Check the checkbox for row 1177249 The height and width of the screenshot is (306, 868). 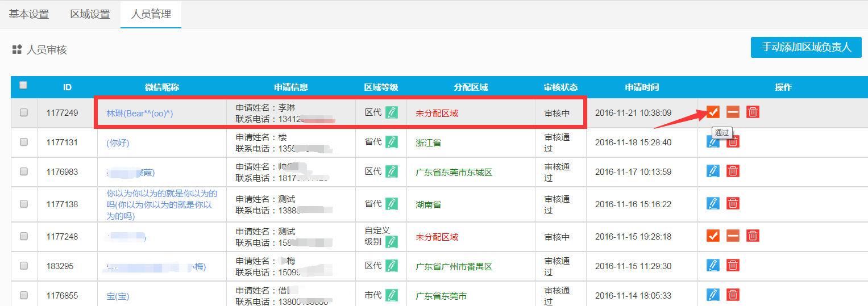(x=24, y=112)
